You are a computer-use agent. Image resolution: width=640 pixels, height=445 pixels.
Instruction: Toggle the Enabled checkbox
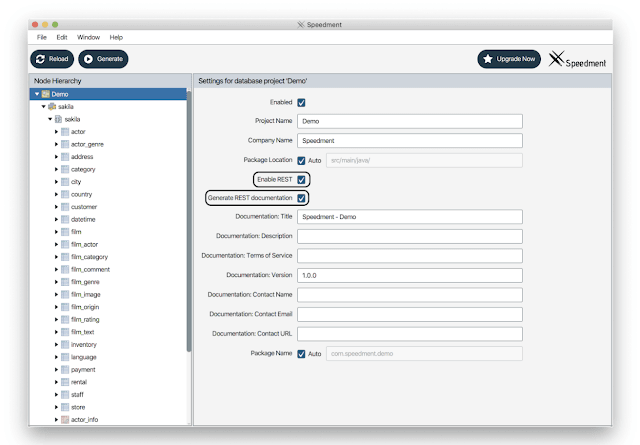(301, 102)
